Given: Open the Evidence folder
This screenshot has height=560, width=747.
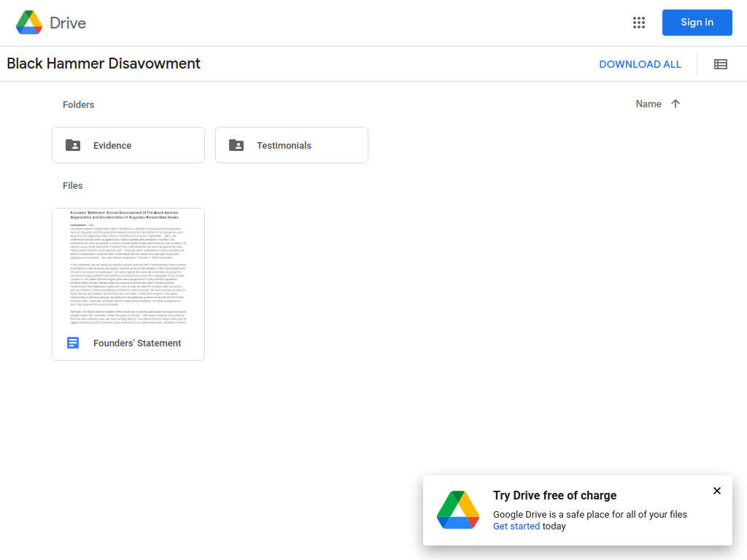Looking at the screenshot, I should [128, 145].
